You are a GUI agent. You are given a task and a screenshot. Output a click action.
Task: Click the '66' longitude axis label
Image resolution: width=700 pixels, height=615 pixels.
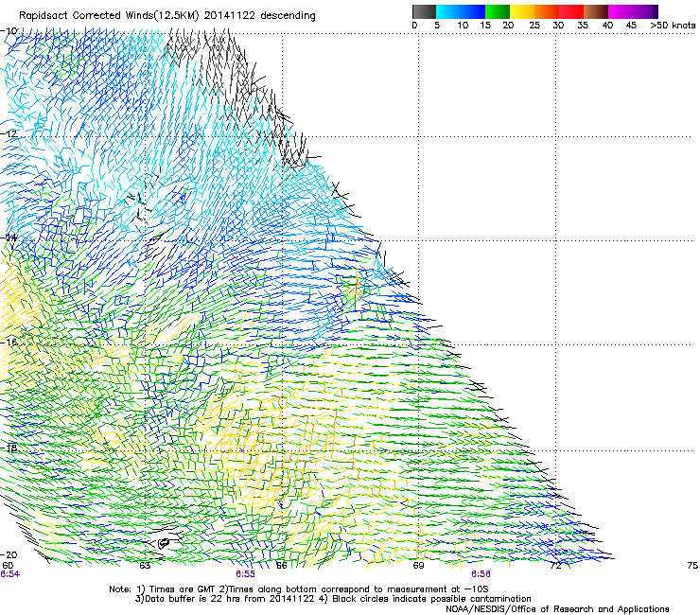pyautogui.click(x=282, y=566)
